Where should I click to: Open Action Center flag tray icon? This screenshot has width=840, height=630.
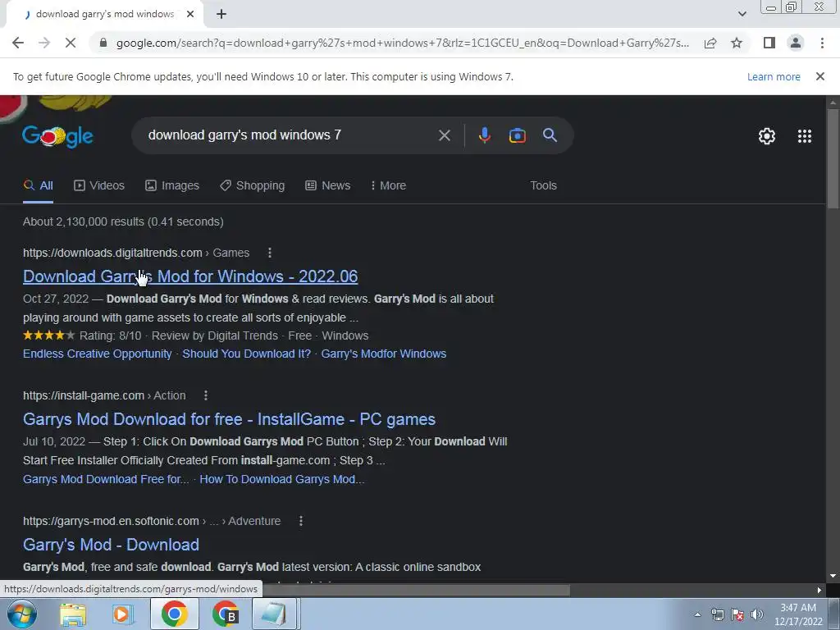pyautogui.click(x=737, y=614)
